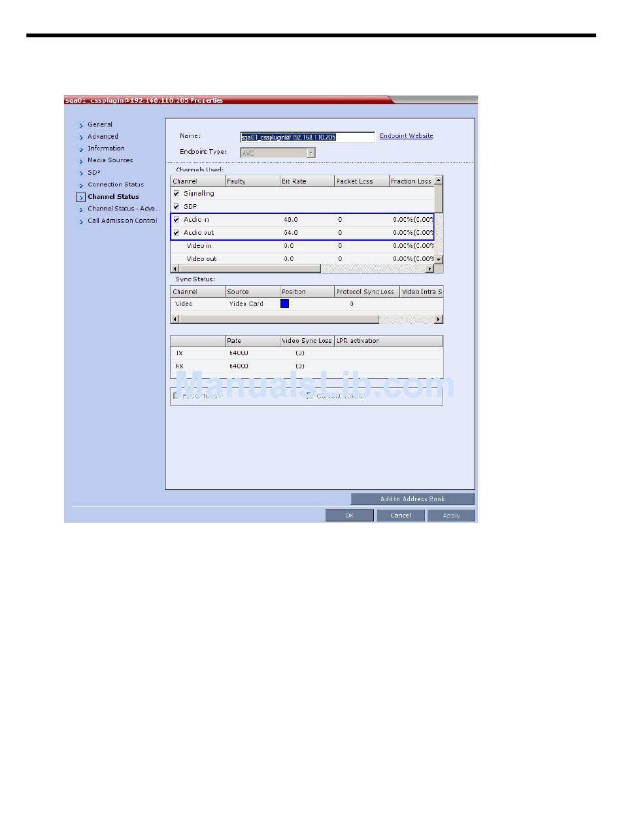Toggle the Audio out channel checkbox
The image size is (621, 840).
[x=176, y=233]
